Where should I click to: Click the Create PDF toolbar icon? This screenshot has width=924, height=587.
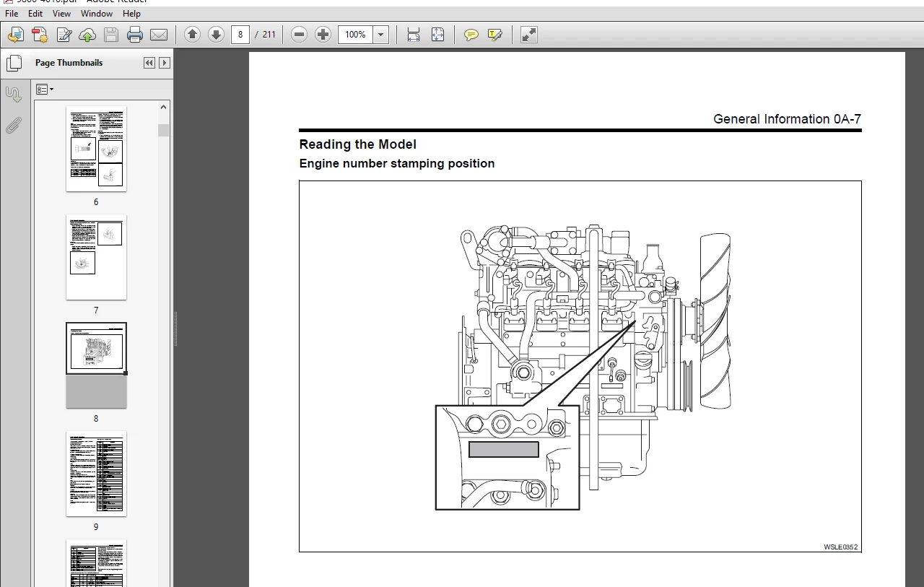[40, 35]
